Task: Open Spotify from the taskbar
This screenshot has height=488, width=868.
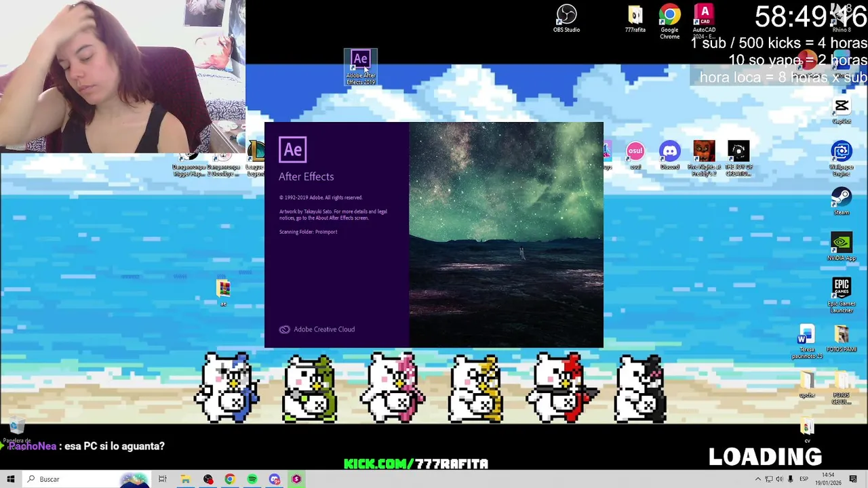Action: (252, 479)
